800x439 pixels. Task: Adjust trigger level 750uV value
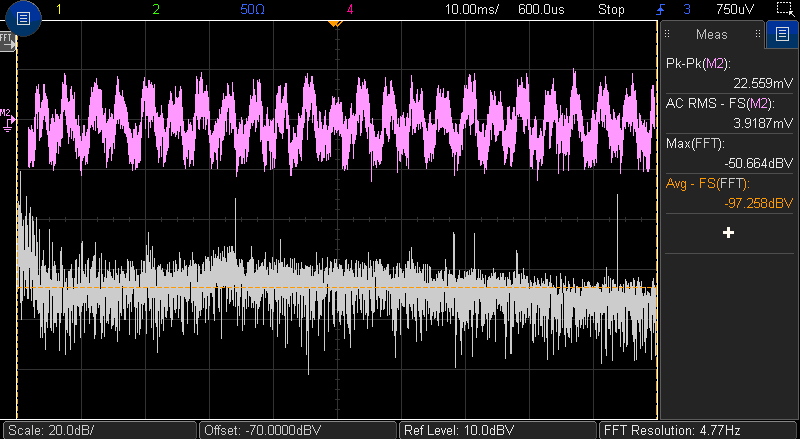point(735,9)
